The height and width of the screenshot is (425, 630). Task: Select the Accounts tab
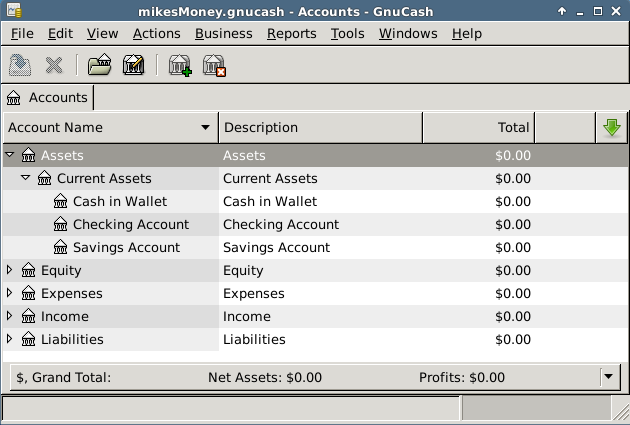coord(48,98)
